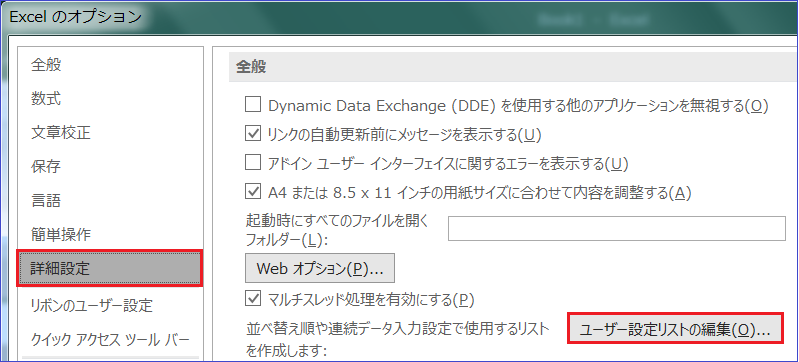Disable マルチスレッド処理を有効にする checkbox

(x=253, y=299)
